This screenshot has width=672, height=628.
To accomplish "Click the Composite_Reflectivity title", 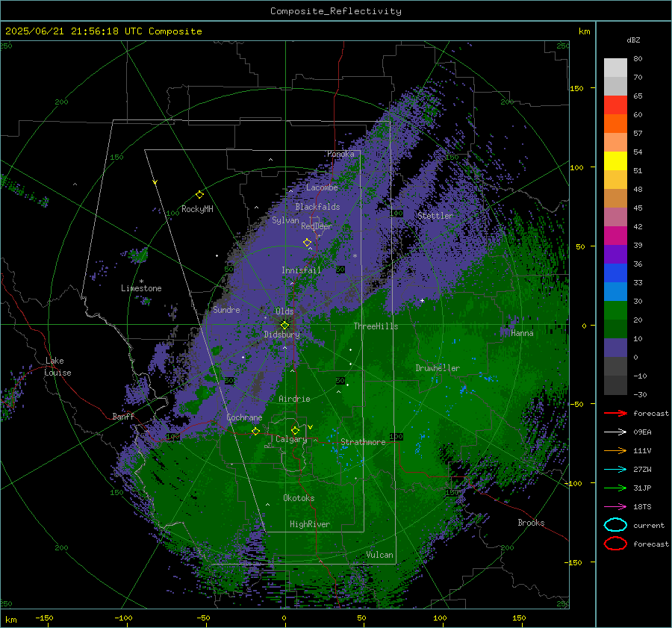I will pos(336,11).
